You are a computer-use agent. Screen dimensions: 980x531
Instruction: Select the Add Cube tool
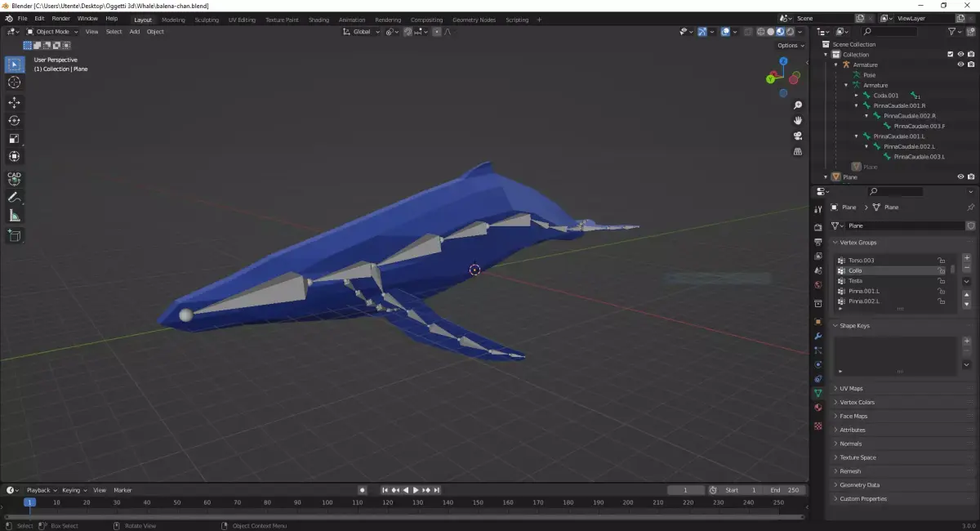click(14, 235)
